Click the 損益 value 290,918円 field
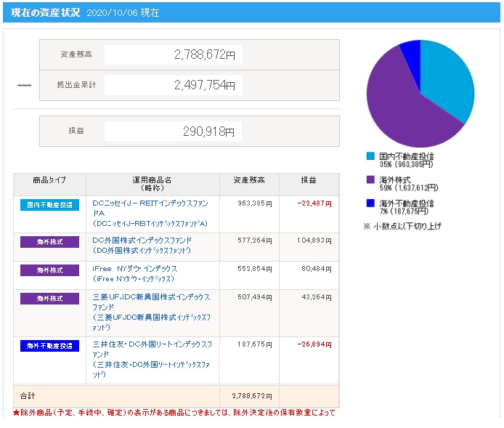Image resolution: width=504 pixels, height=428 pixels. pos(173,131)
